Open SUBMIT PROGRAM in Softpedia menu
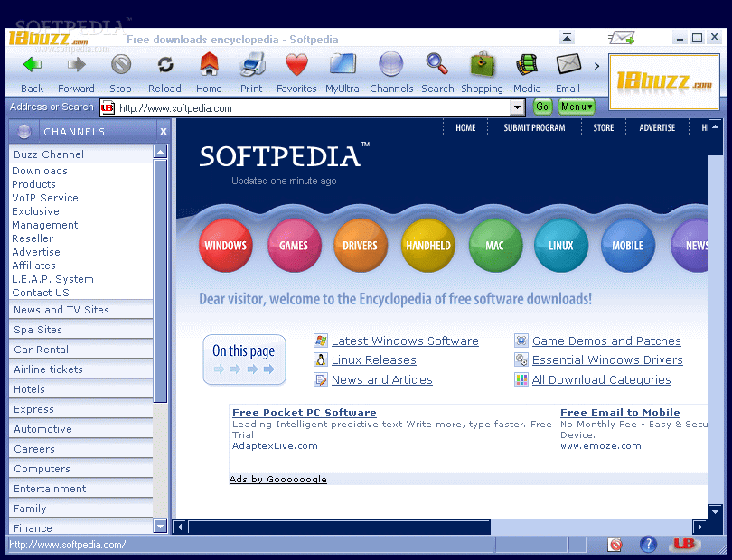Viewport: 732px width, 560px height. point(534,128)
